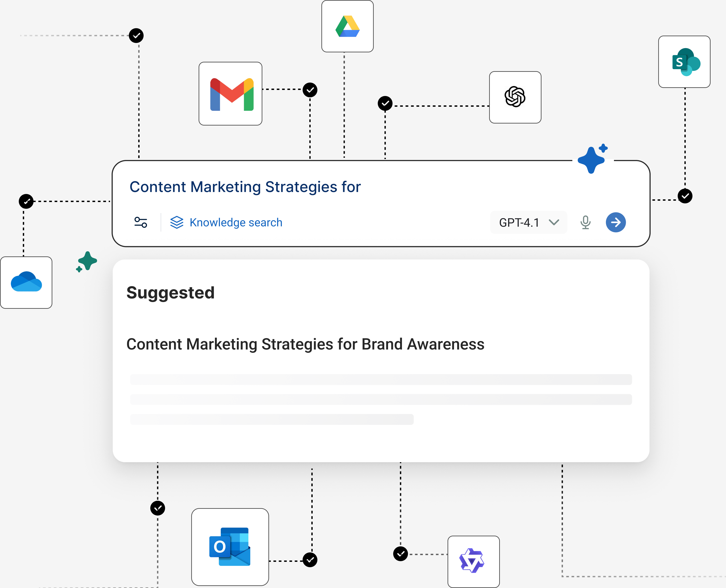726x588 pixels.
Task: Toggle Knowledge search mode
Action: coord(226,223)
